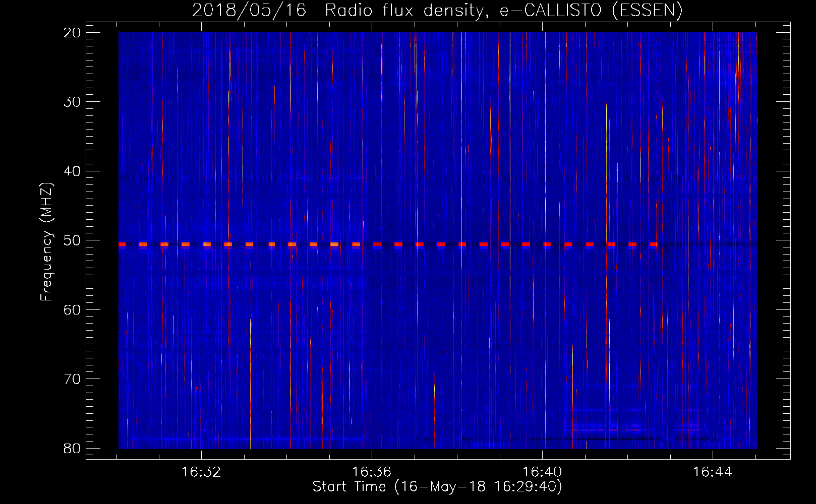
Task: Click the 'Frequency (MHZ)' axis label
Action: tap(46, 242)
